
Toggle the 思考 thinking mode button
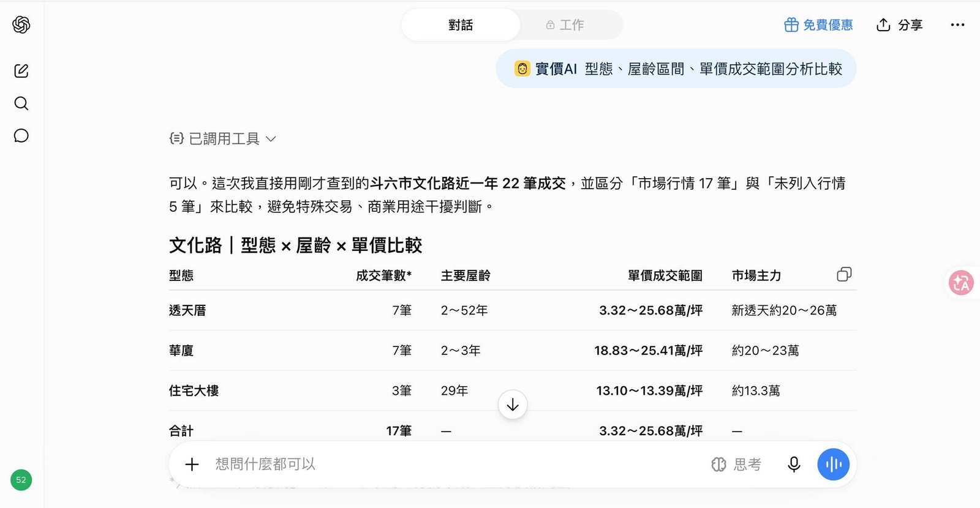[x=736, y=465]
